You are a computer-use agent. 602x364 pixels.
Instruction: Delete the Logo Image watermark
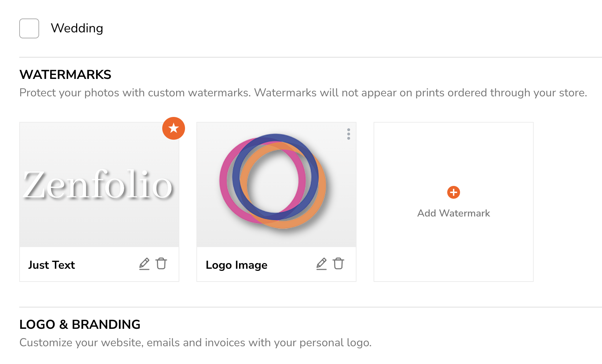[338, 264]
